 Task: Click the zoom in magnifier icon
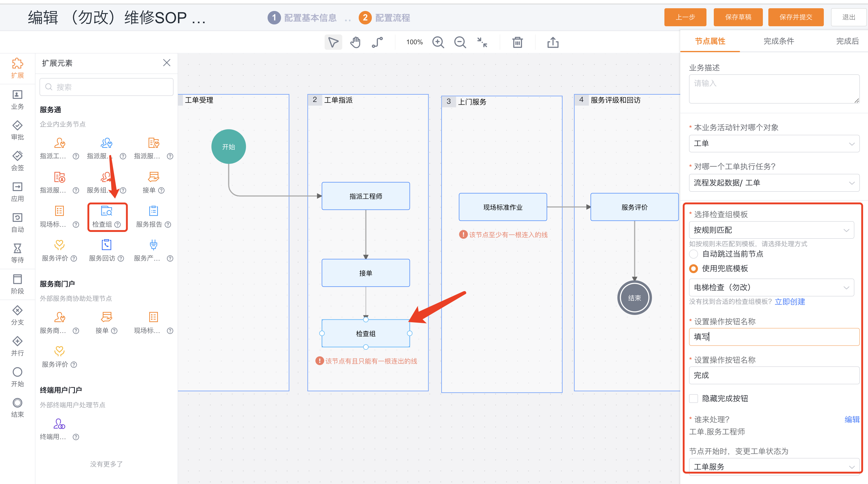coord(438,42)
